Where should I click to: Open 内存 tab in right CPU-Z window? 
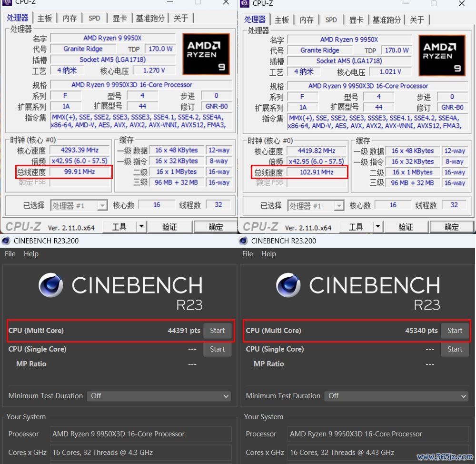click(x=307, y=20)
